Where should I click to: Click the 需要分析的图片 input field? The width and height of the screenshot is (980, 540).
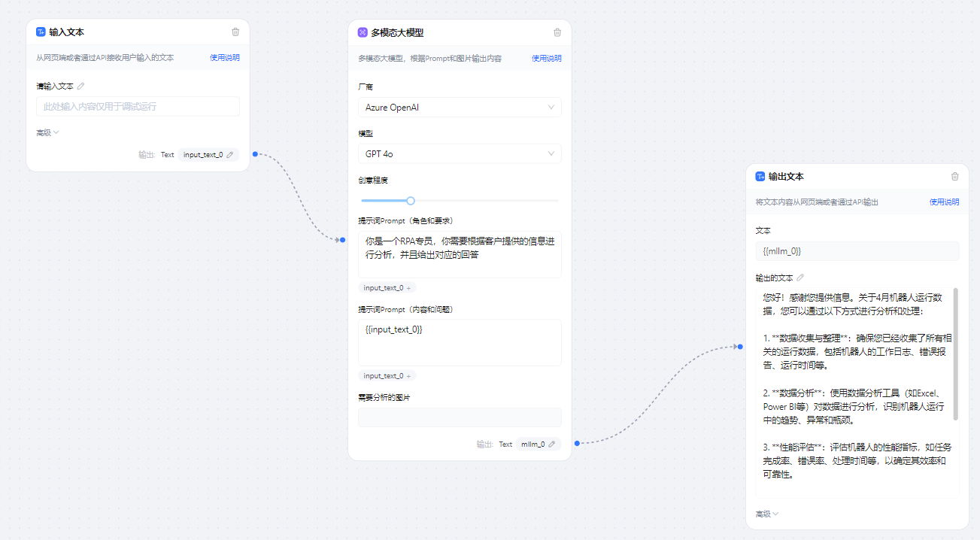460,417
